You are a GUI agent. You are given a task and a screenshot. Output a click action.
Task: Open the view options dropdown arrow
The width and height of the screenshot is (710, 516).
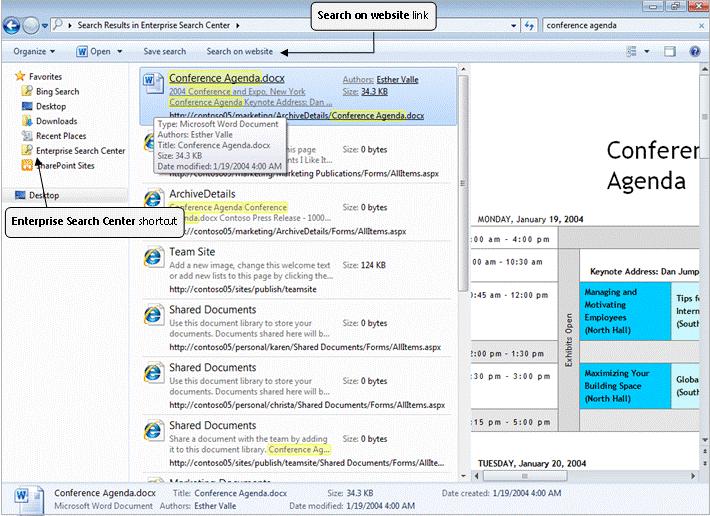pos(647,52)
